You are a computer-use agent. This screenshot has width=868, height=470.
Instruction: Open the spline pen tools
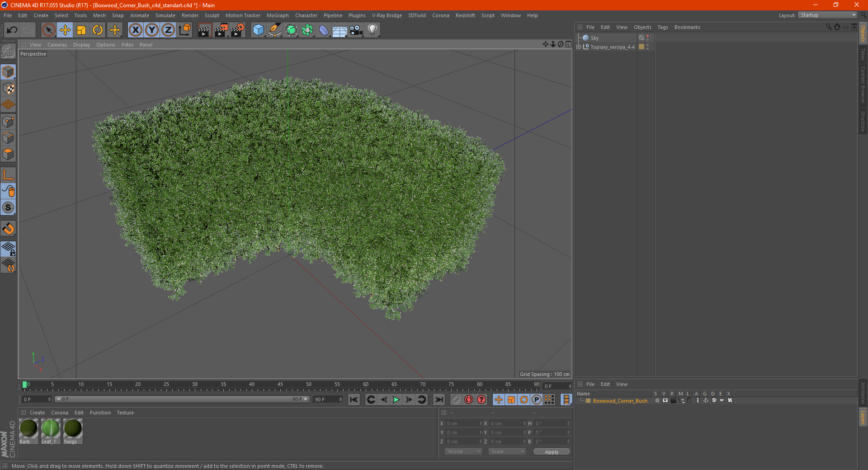274,30
